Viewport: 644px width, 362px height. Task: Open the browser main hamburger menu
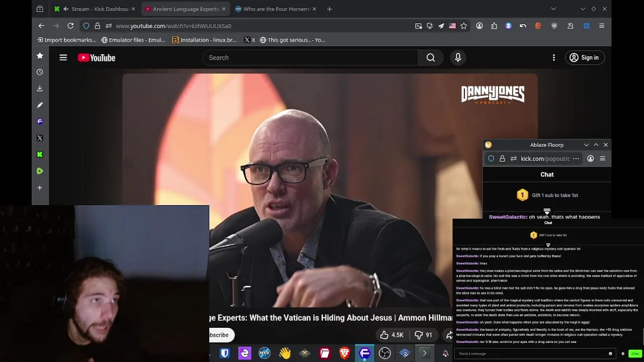pyautogui.click(x=602, y=26)
